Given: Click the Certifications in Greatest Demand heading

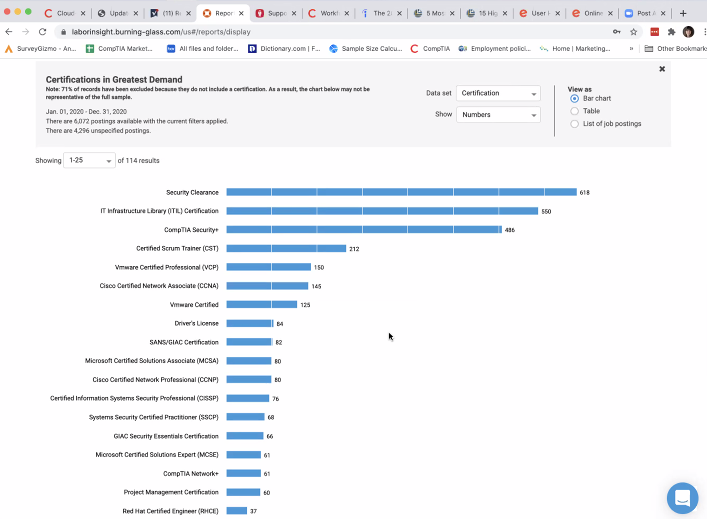Looking at the screenshot, I should [x=114, y=80].
